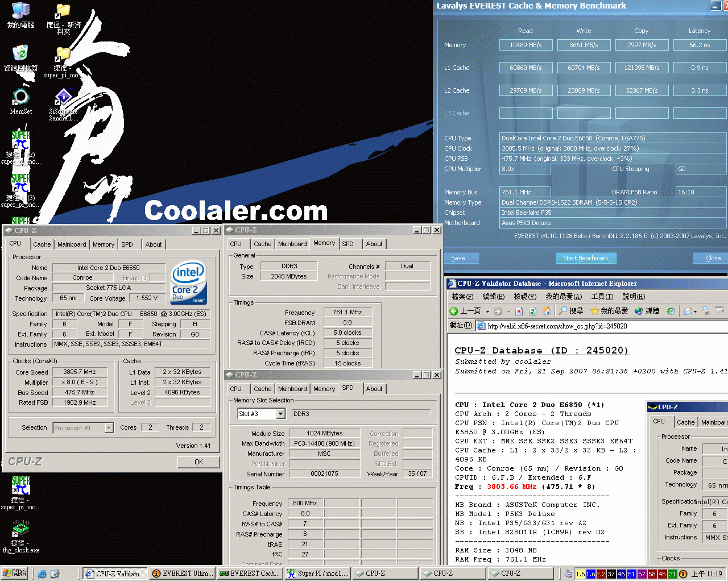The height and width of the screenshot is (582, 728).
Task: Select the super_pi_mod (2) desktop shortcut
Action: pyautogui.click(x=21, y=147)
